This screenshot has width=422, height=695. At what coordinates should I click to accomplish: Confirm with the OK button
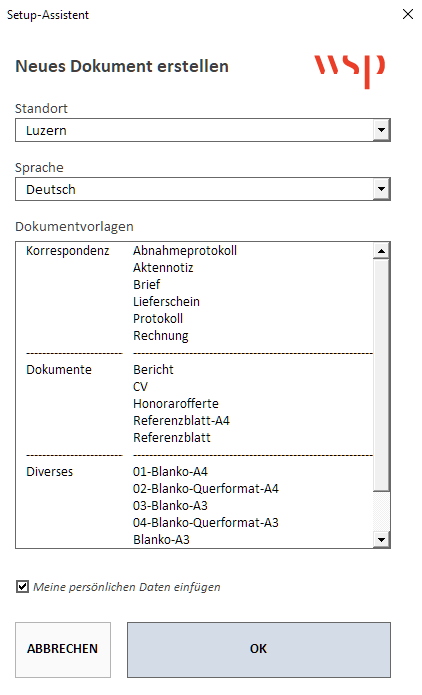point(259,650)
